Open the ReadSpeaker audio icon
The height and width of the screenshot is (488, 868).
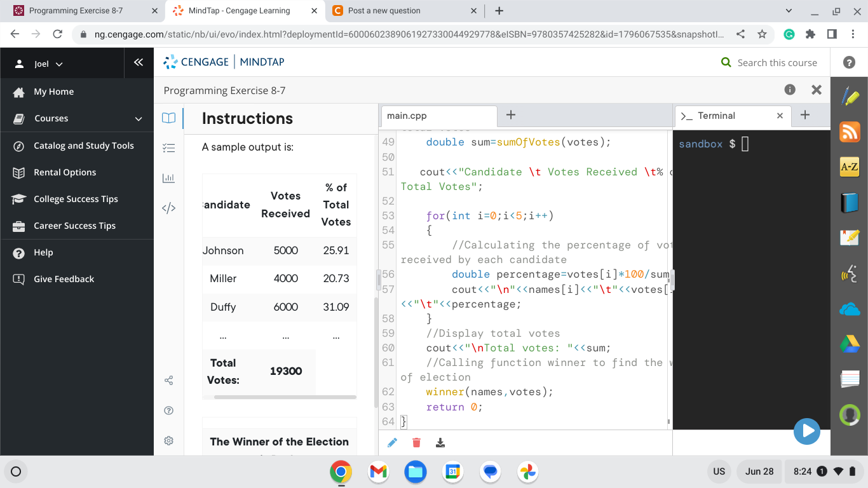[x=850, y=274]
